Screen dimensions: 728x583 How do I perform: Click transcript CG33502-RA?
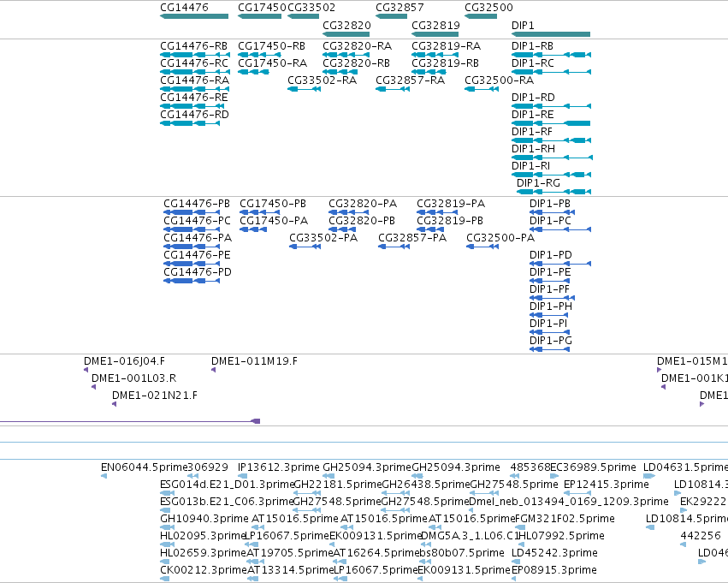[323, 80]
